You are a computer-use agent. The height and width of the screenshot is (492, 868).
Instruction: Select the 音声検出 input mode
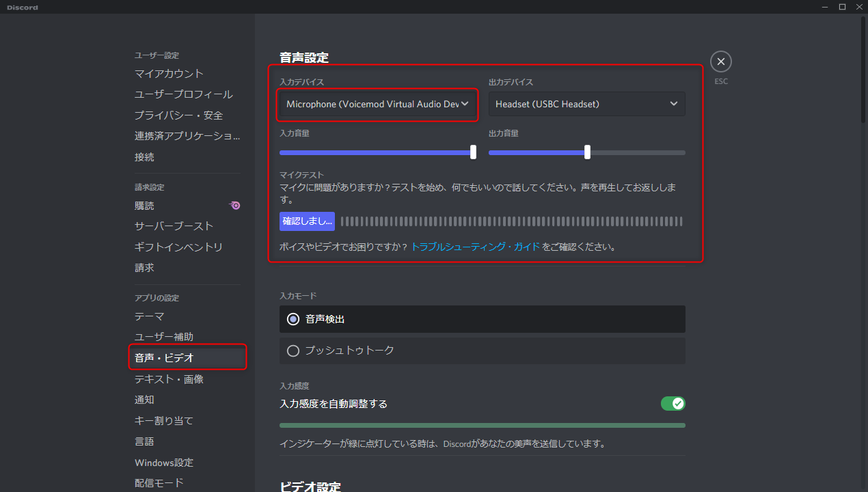pyautogui.click(x=483, y=319)
